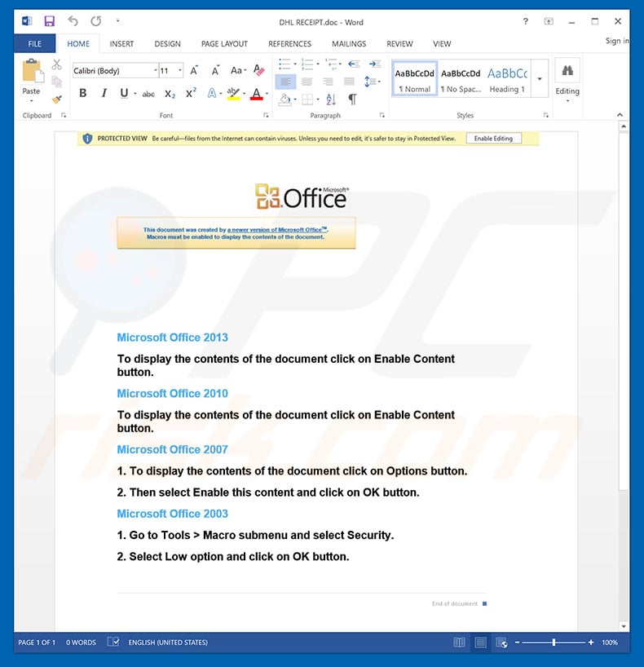Click the Microsoft Word Help question mark
Image resolution: width=644 pixels, height=667 pixels.
click(526, 21)
